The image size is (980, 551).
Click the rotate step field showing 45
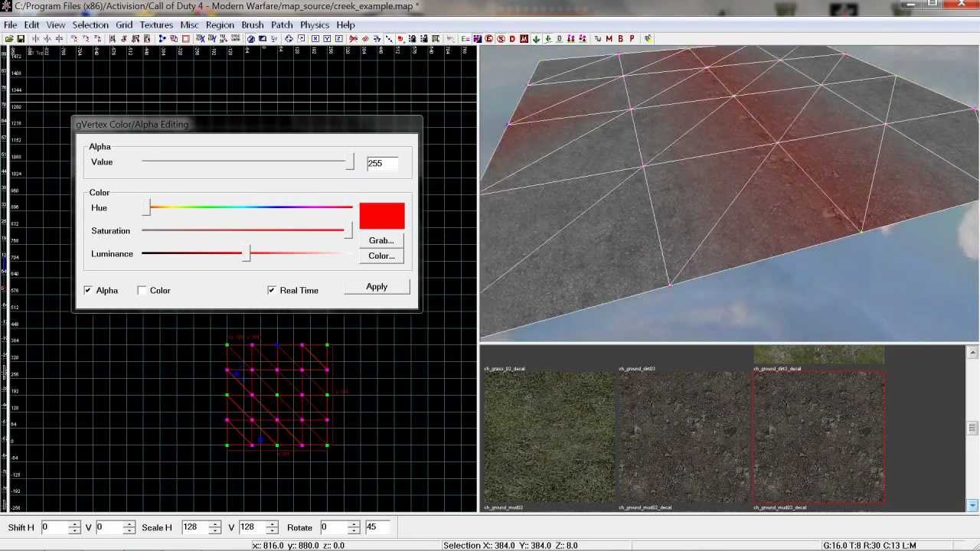(x=377, y=527)
